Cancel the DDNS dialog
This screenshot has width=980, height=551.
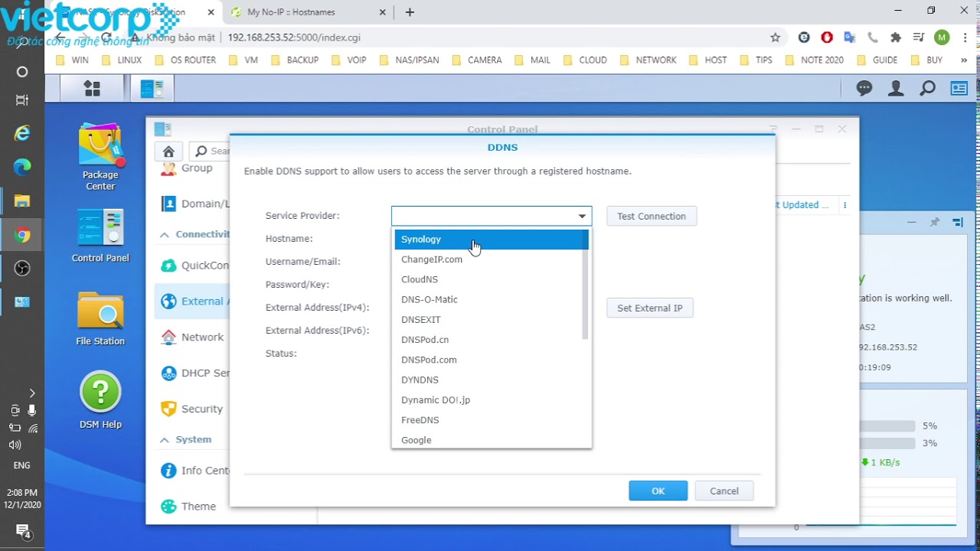pos(724,491)
